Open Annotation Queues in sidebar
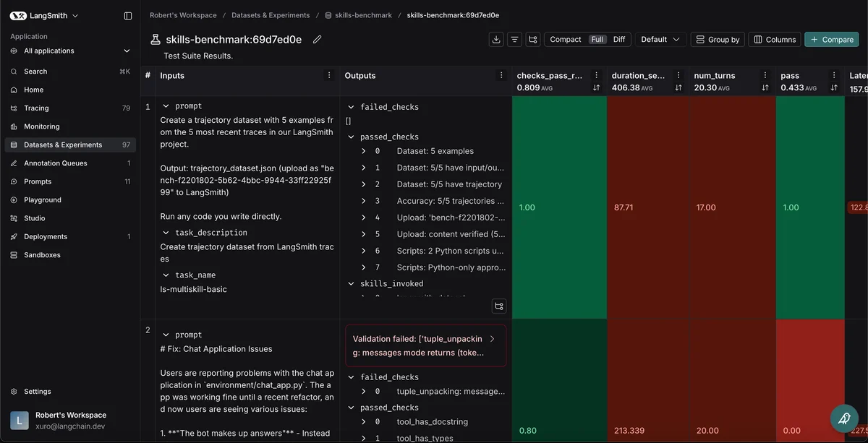Screen dimensions: 868x443 [55, 163]
